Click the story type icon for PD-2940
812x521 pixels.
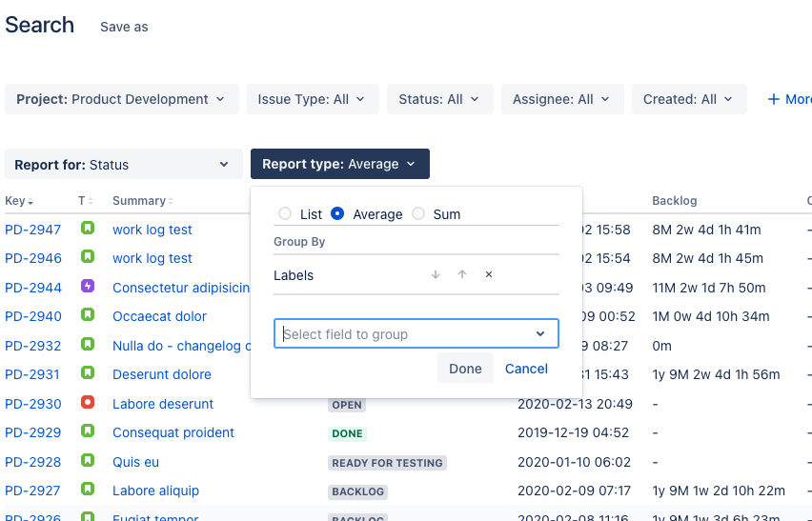pyautogui.click(x=88, y=314)
